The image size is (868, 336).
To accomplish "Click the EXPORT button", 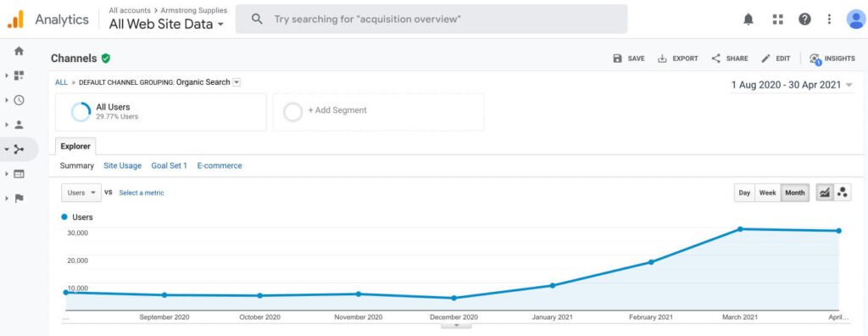I will coord(677,59).
